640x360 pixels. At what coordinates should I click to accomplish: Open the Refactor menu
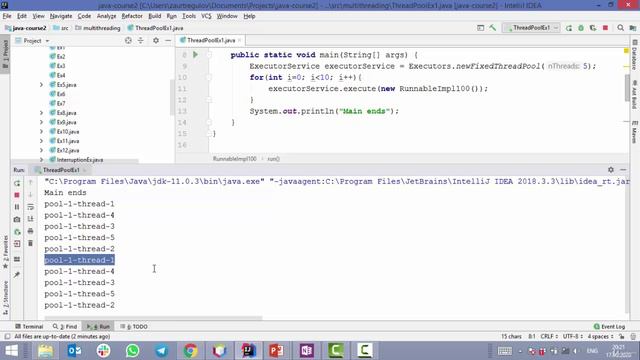[132, 16]
